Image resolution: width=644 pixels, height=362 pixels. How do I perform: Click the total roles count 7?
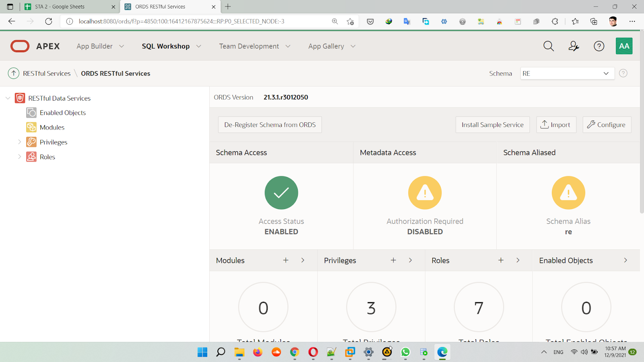coord(479,308)
